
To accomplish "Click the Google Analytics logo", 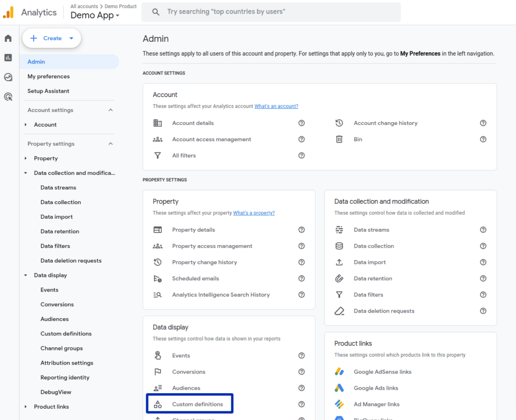I will [9, 13].
